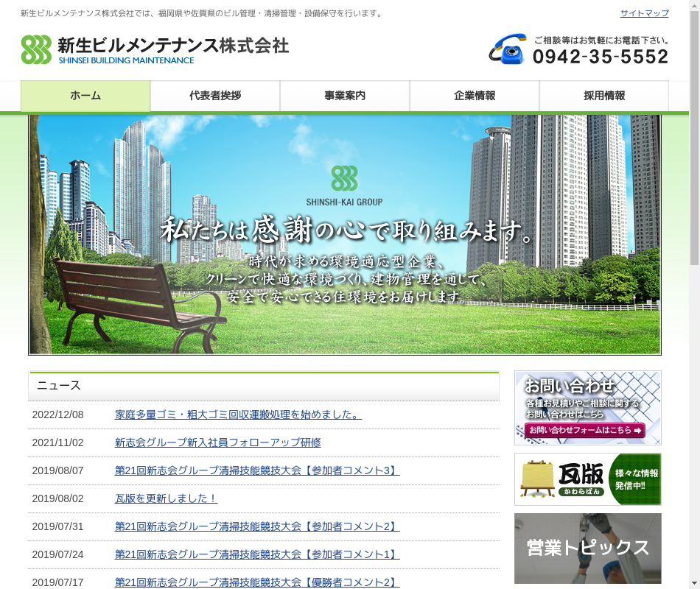Click the tagline ご相談等はお気軽にお電話下さい。

pyautogui.click(x=601, y=40)
